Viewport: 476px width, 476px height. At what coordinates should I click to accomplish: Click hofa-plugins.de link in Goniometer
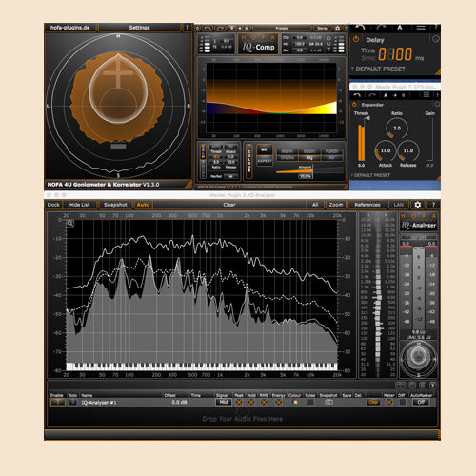70,28
